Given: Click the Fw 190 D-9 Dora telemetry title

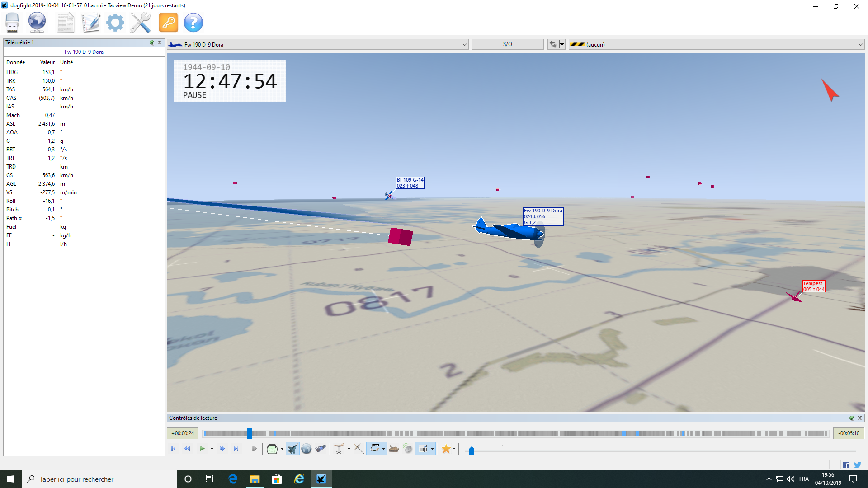Looking at the screenshot, I should coord(84,52).
